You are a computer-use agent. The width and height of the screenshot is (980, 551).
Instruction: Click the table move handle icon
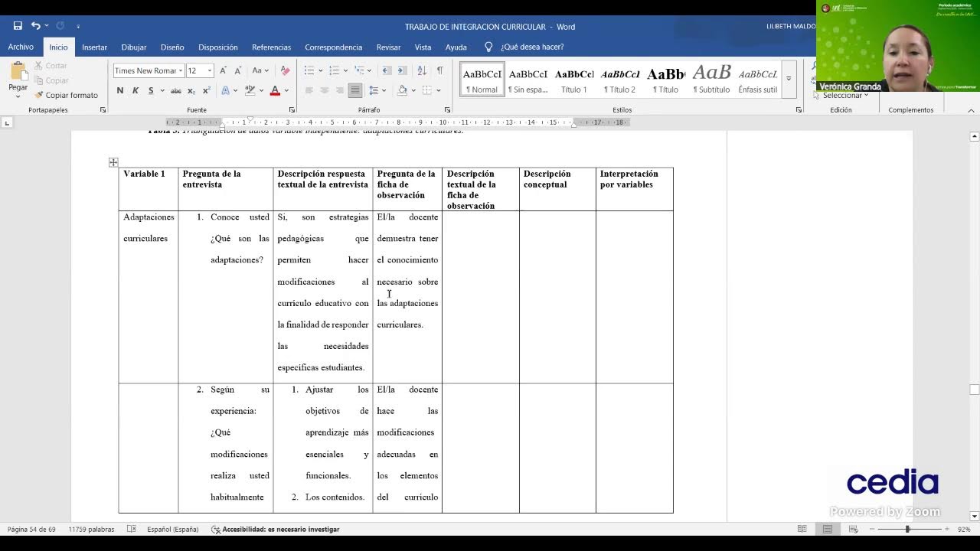113,162
